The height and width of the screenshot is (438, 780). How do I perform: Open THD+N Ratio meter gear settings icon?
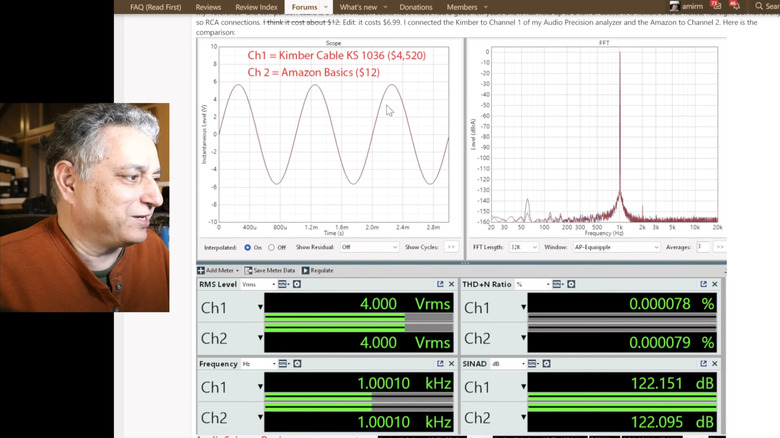pyautogui.click(x=571, y=284)
